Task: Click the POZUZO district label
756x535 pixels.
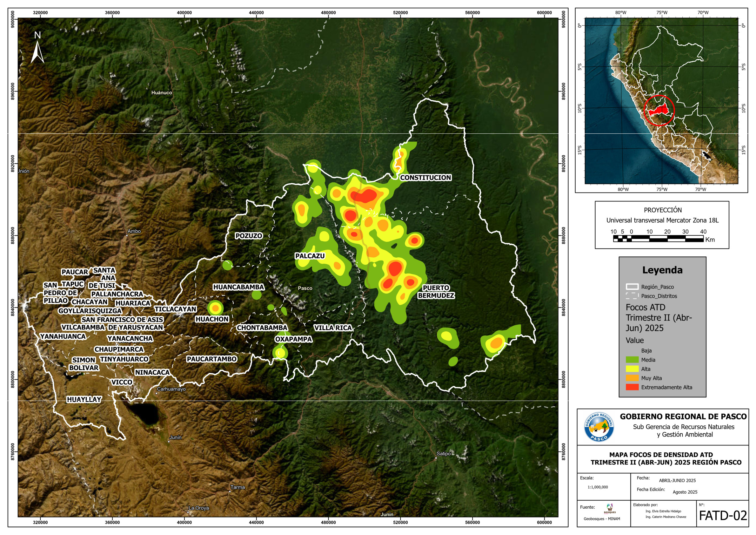Action: coord(249,236)
